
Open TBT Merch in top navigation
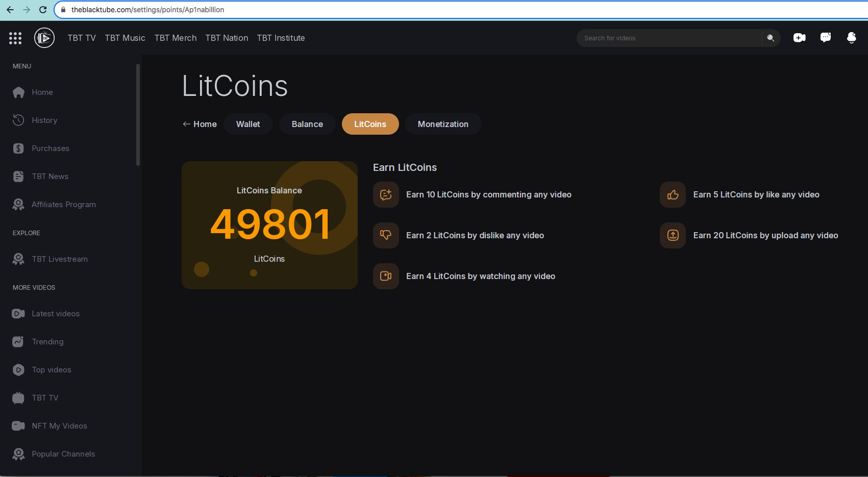(x=176, y=38)
